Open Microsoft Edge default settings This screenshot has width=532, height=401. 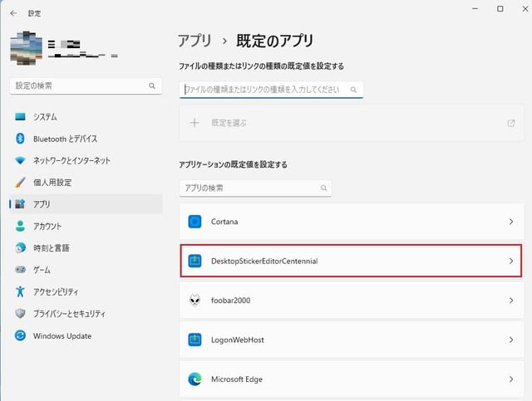(x=352, y=379)
